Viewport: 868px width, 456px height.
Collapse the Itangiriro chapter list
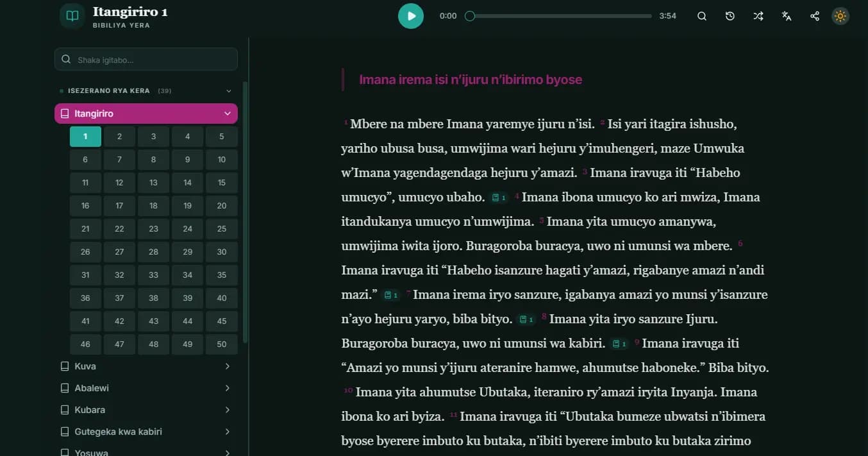[x=227, y=114]
